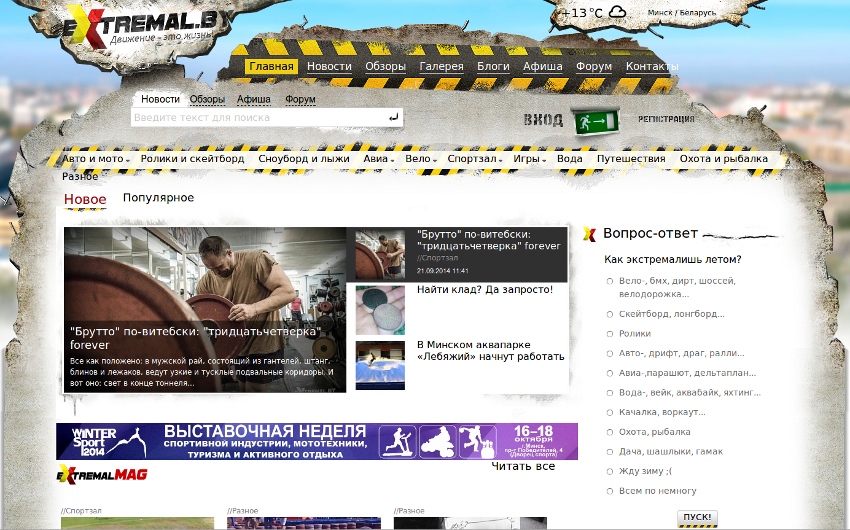Click the X icon beside Вопрос-ответ
The image size is (850, 530).
click(x=590, y=235)
